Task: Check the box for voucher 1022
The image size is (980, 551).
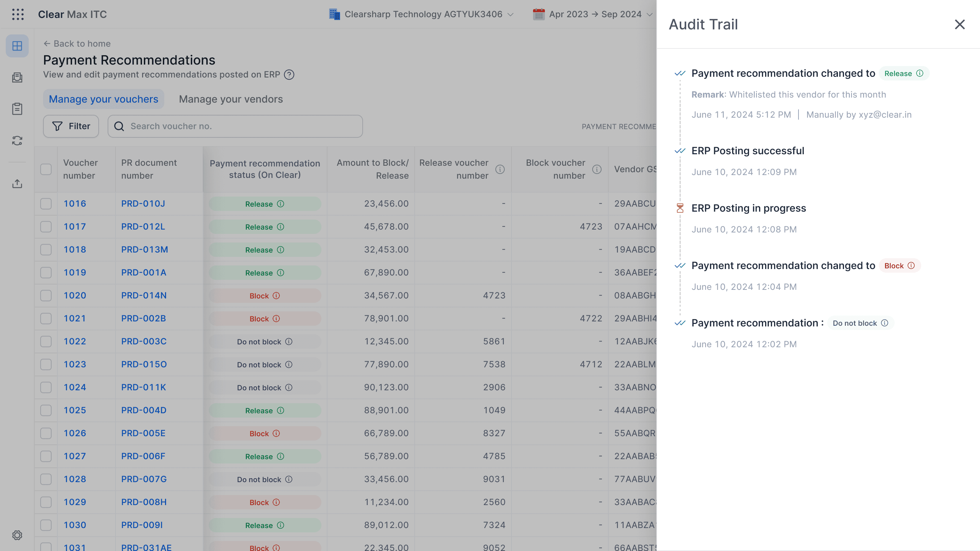Action: pos(46,342)
